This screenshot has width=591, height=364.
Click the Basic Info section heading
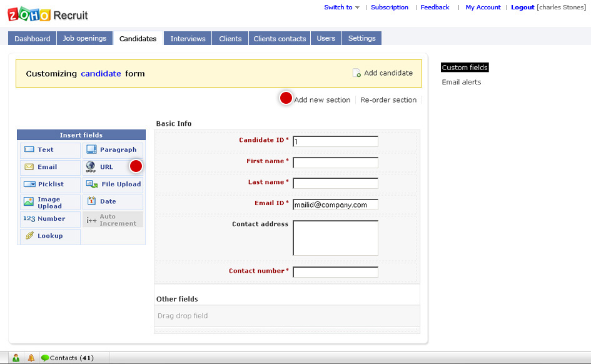coord(174,124)
